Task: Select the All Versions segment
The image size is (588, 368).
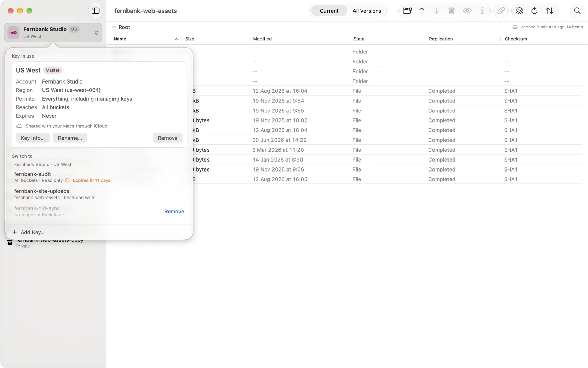Action: (367, 11)
